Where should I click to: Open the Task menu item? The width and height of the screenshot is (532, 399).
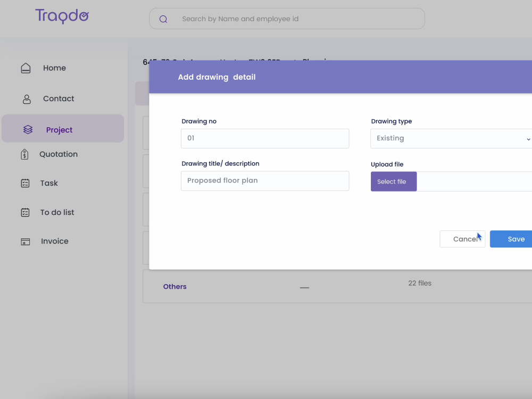coord(49,183)
